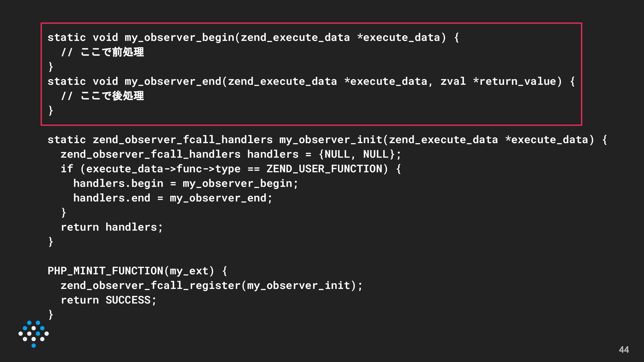Click the my_observer_init function signature line
The width and height of the screenshot is (644, 362).
point(327,139)
